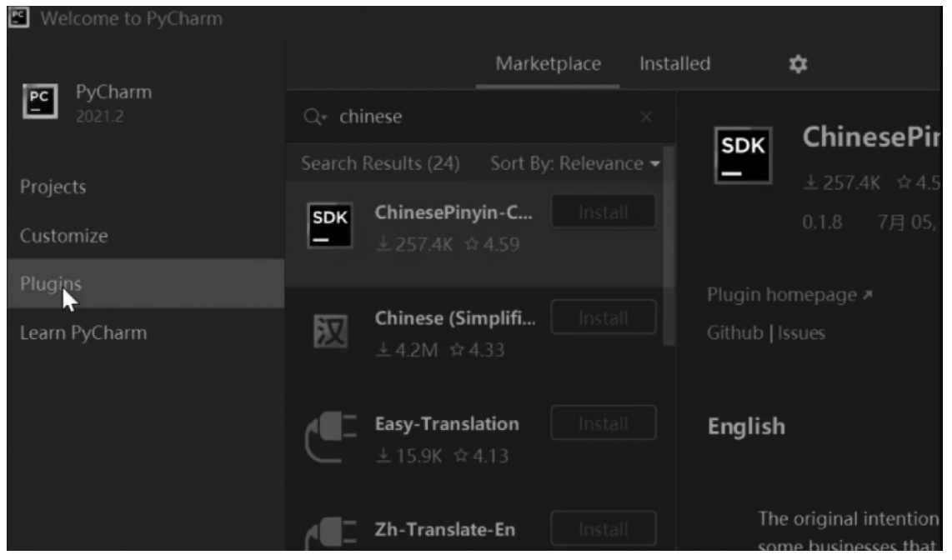Viewport: 952px width, 560px height.
Task: Open the Issues link
Action: [x=801, y=333]
